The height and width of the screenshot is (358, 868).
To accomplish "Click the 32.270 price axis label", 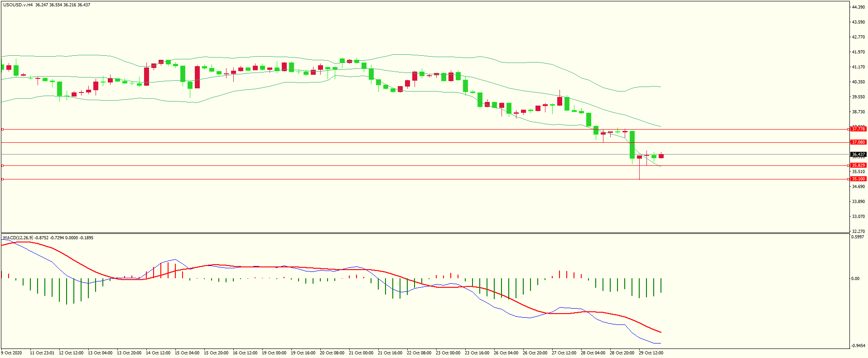I will [858, 232].
